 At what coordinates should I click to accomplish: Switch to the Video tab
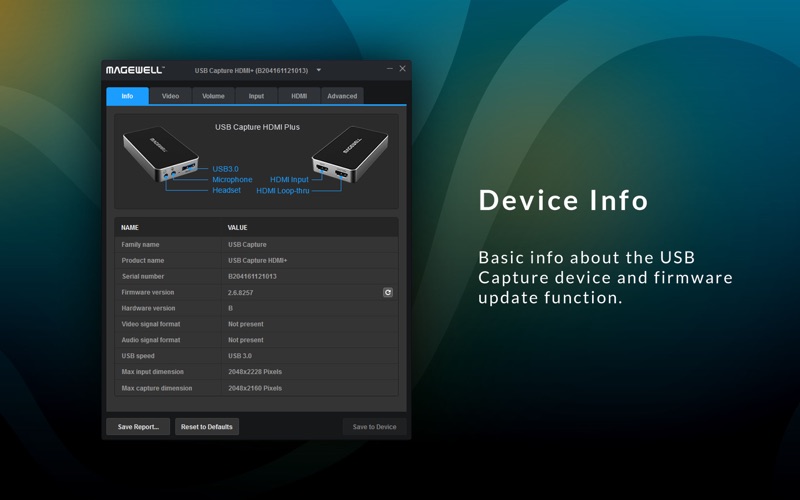coord(170,96)
